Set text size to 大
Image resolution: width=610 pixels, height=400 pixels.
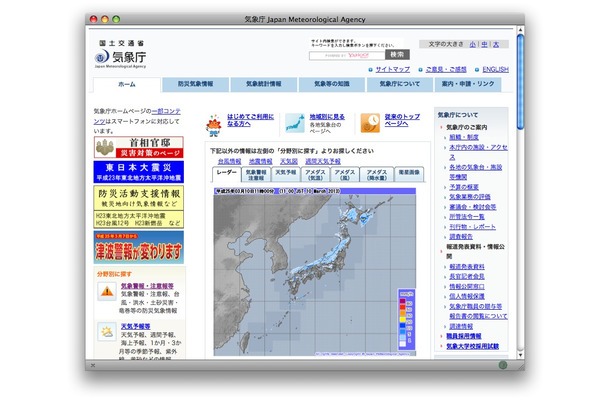click(x=496, y=44)
